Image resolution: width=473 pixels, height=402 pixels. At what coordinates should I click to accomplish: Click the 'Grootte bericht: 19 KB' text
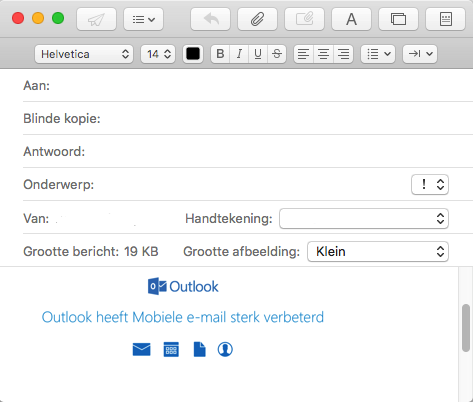pyautogui.click(x=91, y=251)
